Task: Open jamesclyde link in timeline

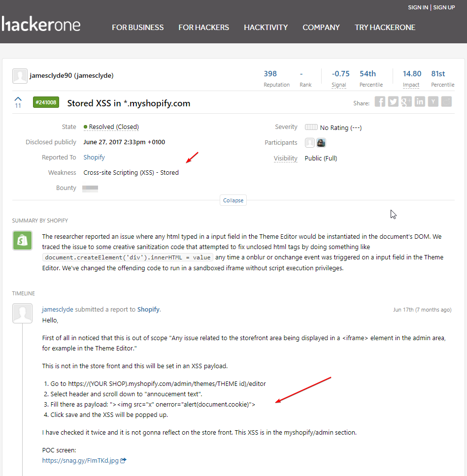Action: click(58, 309)
